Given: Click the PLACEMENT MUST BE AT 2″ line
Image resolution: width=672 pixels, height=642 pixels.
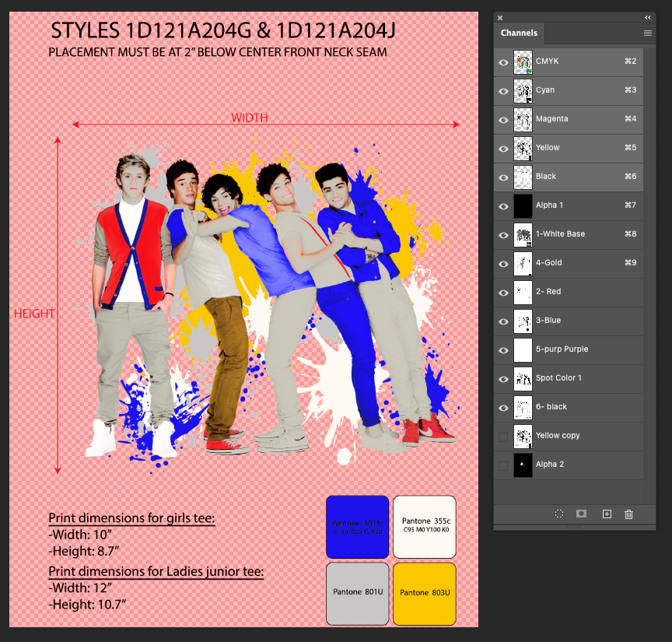Looking at the screenshot, I should pyautogui.click(x=218, y=52).
